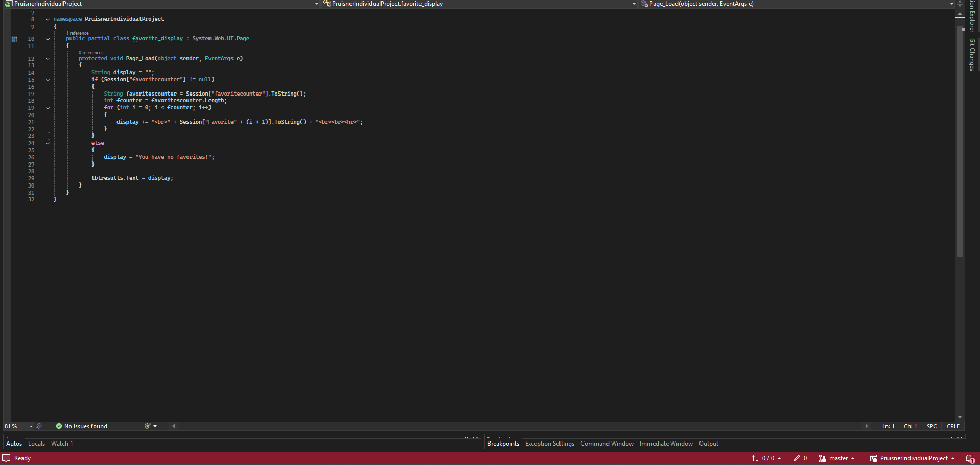Click the notifications bell icon in status bar
The width and height of the screenshot is (980, 465).
tap(969, 458)
